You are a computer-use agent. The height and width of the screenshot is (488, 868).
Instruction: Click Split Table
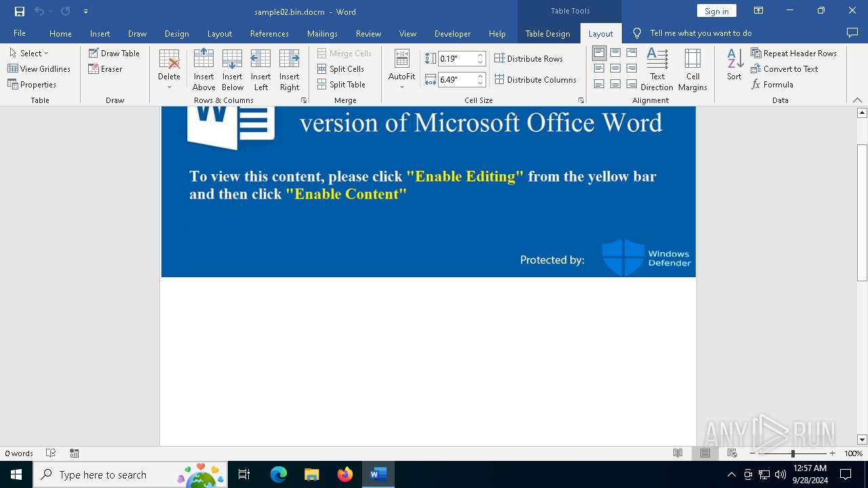pyautogui.click(x=341, y=84)
